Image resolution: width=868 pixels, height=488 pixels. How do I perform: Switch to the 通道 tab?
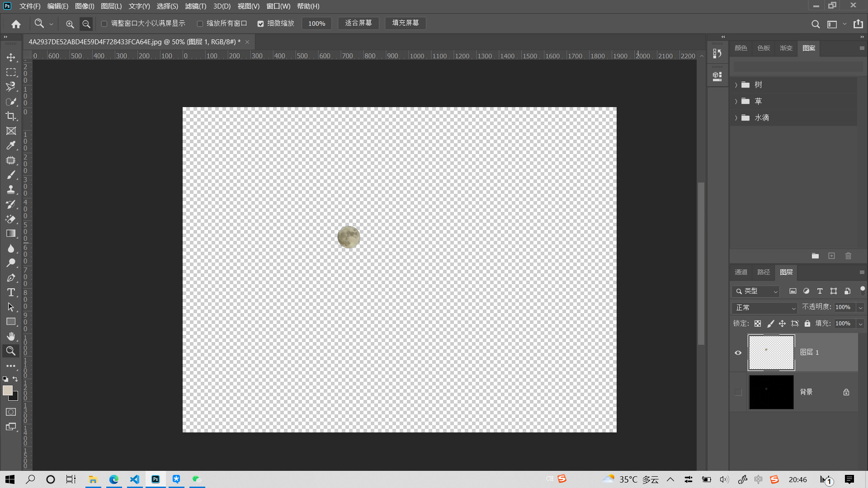pyautogui.click(x=741, y=272)
